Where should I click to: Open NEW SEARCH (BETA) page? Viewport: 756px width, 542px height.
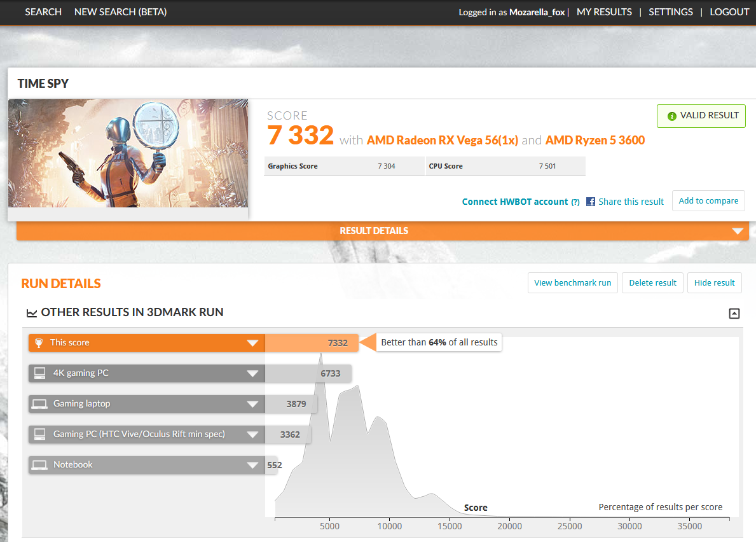(121, 12)
